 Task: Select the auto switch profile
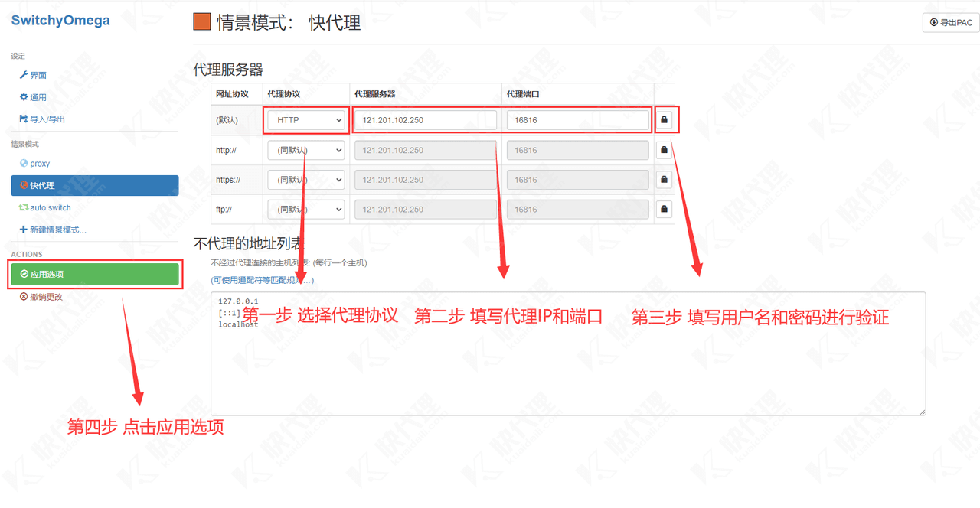(50, 208)
